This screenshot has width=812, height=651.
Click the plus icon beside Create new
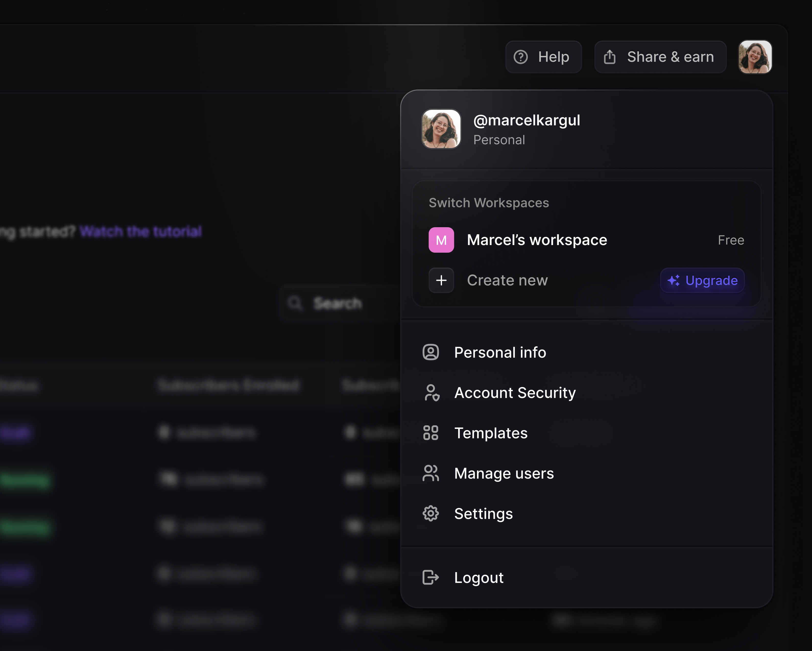(x=441, y=280)
